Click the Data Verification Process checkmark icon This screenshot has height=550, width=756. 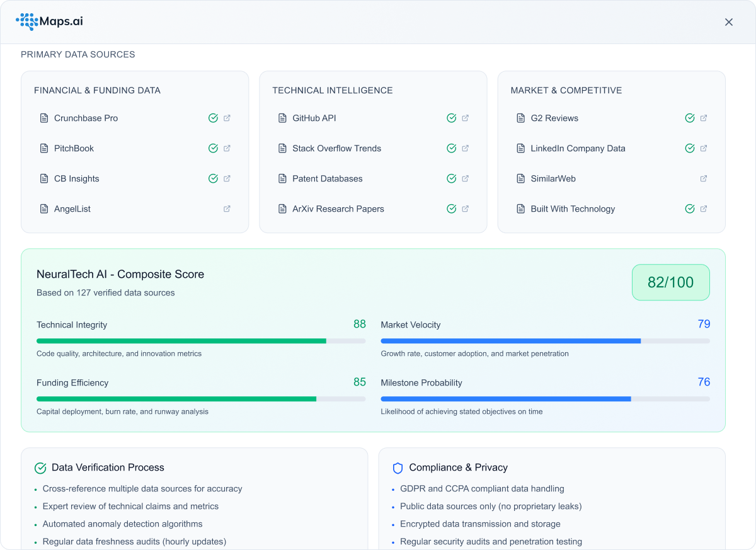[x=40, y=468]
